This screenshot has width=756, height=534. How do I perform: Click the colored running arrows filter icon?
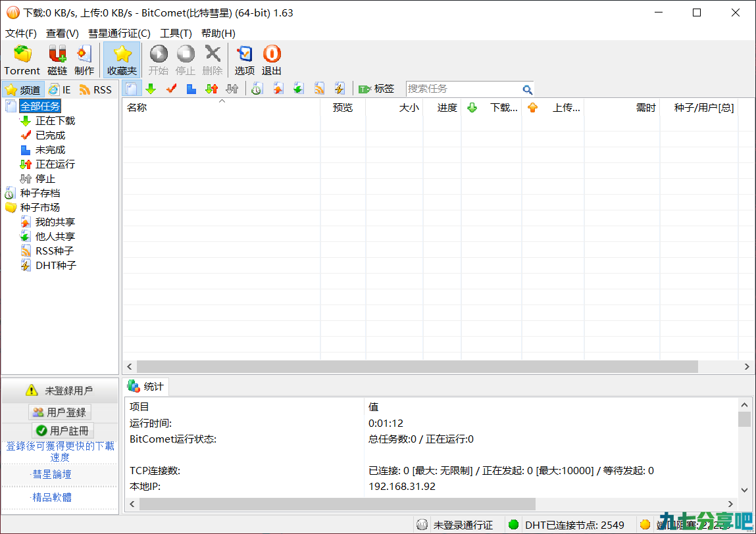212,89
